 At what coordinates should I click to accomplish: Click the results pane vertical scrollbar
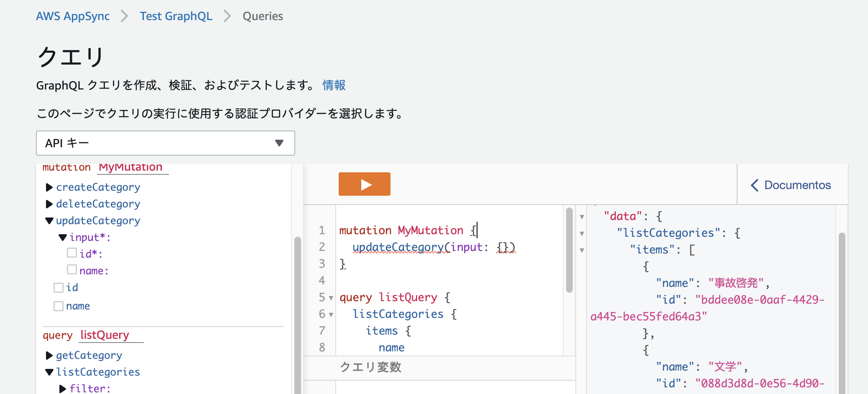tap(842, 312)
